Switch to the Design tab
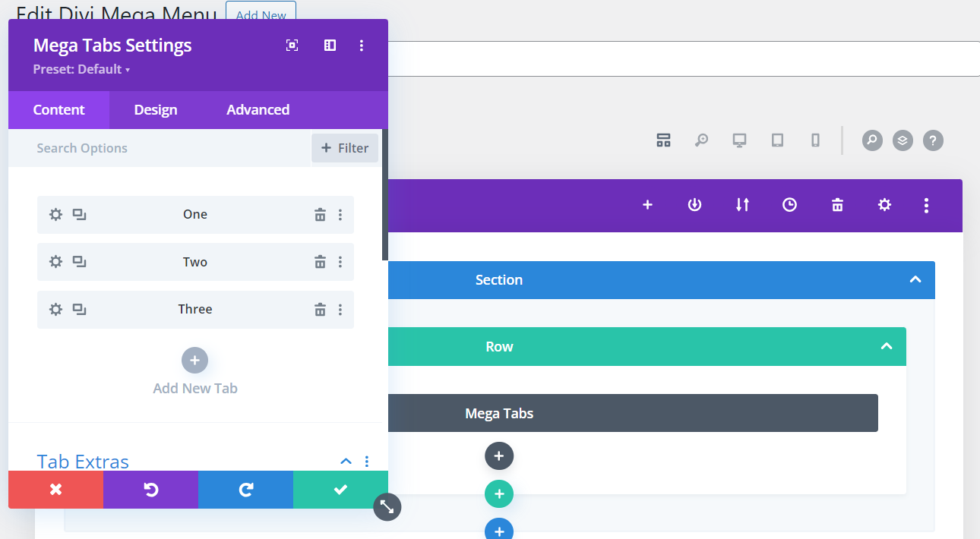The image size is (980, 539). [155, 109]
